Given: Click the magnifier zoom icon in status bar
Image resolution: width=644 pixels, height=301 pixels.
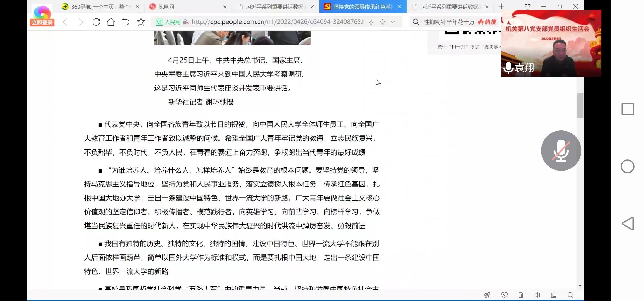Looking at the screenshot, I should (570, 295).
